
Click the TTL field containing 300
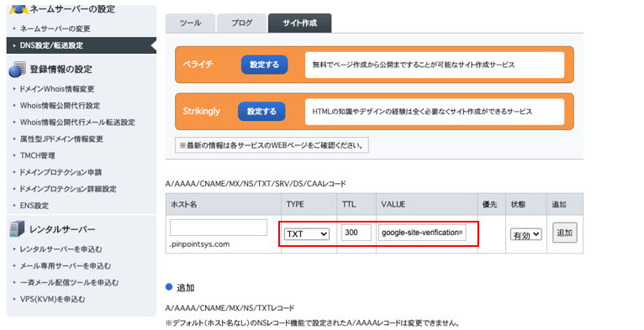(x=356, y=233)
